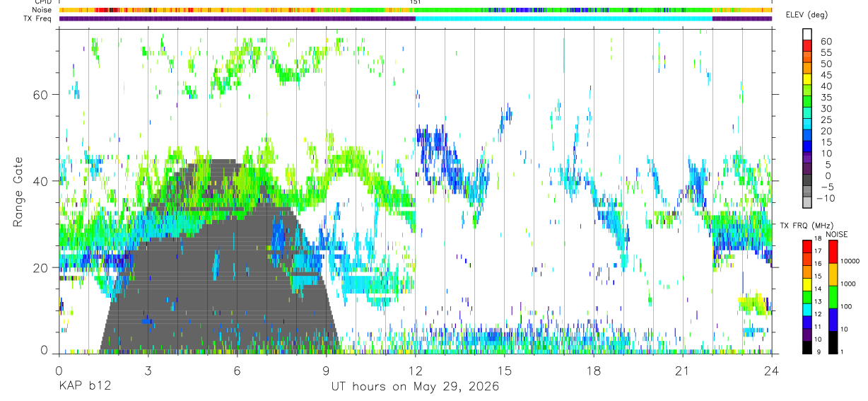Click the x-axis tick label '21'

pos(682,371)
